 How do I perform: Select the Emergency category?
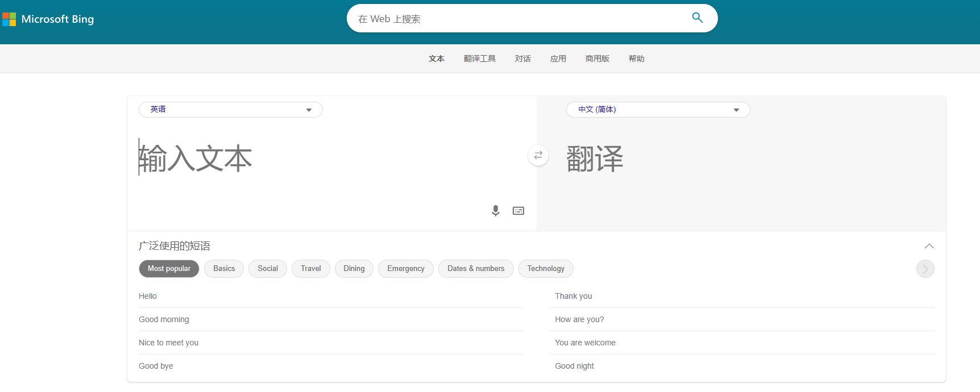click(x=406, y=269)
